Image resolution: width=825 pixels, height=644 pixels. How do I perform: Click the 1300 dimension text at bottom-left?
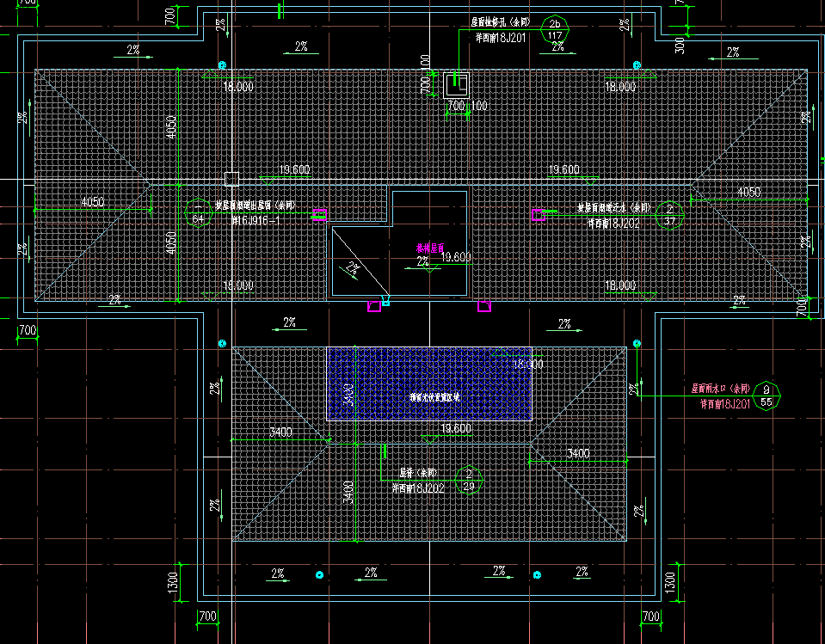point(174,582)
